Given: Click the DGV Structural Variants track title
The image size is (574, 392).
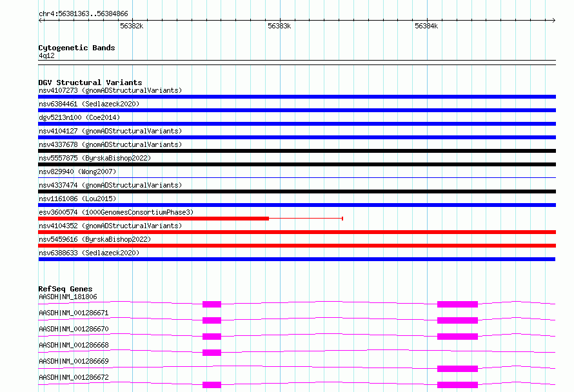Looking at the screenshot, I should click(90, 83).
